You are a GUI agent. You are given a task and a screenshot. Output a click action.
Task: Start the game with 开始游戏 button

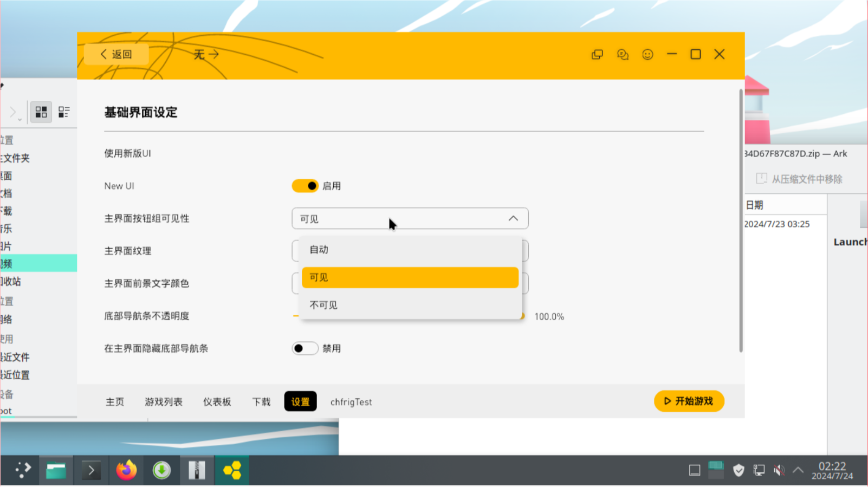(x=689, y=401)
